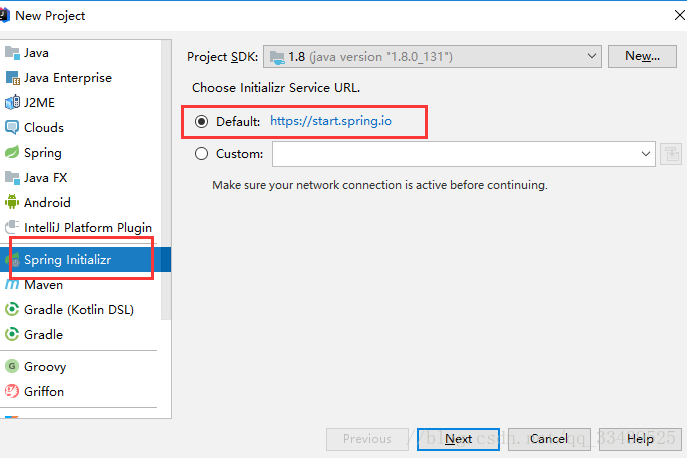Click the Next button

pos(458,439)
